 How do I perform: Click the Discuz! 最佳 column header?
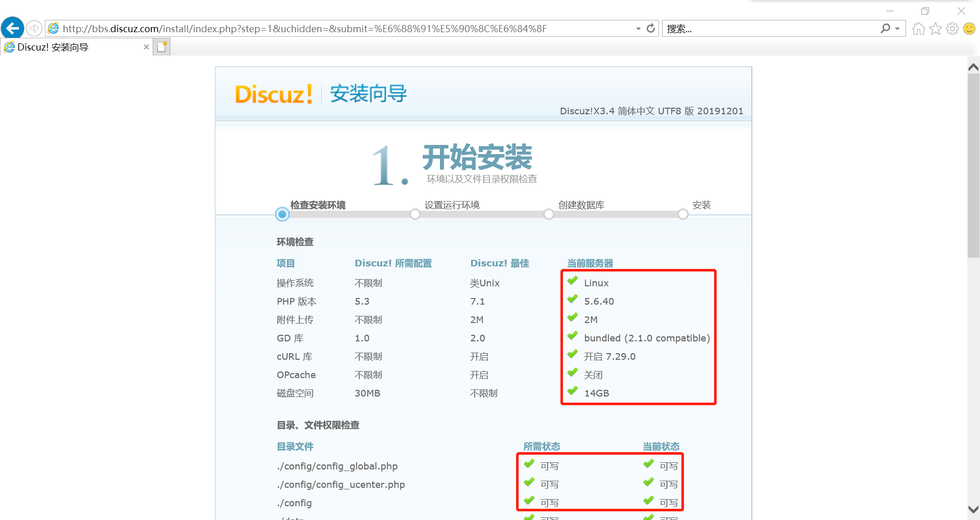[x=500, y=263]
